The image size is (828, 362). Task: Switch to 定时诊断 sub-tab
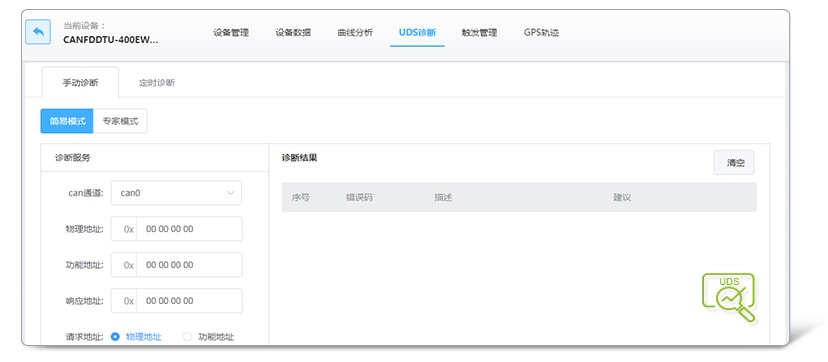tap(157, 83)
